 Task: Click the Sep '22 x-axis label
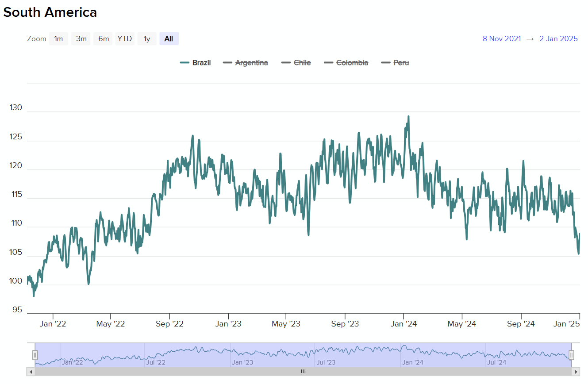[x=169, y=324]
